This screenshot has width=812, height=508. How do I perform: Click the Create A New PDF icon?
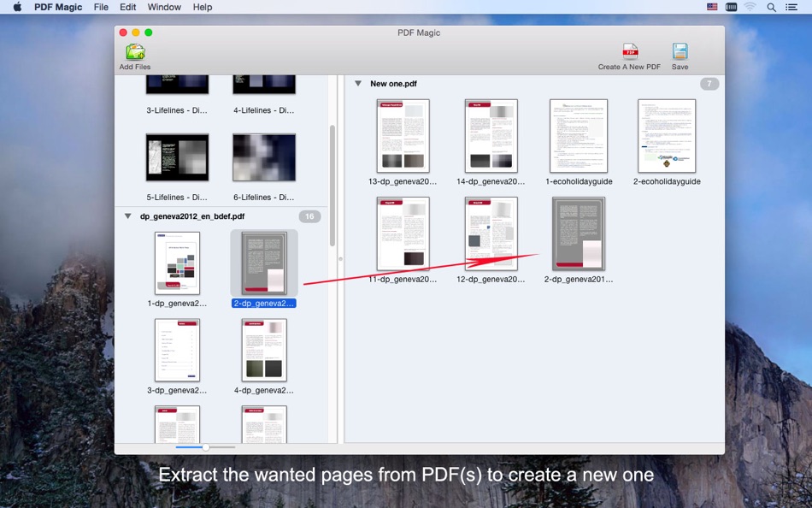630,52
